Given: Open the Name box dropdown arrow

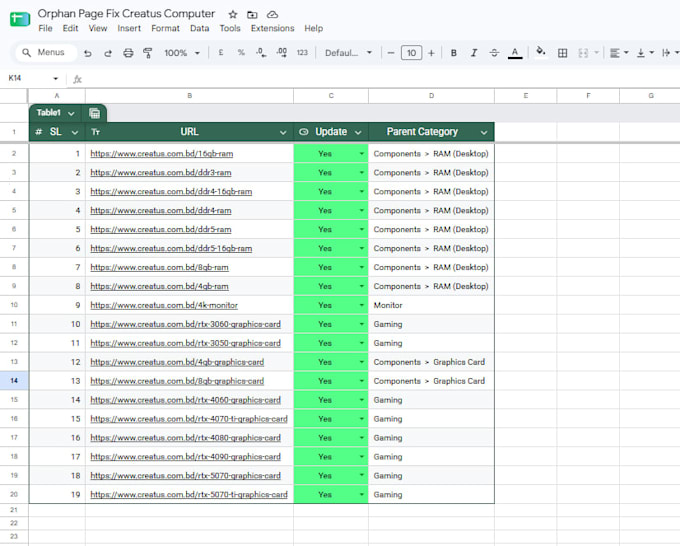Looking at the screenshot, I should tap(56, 78).
